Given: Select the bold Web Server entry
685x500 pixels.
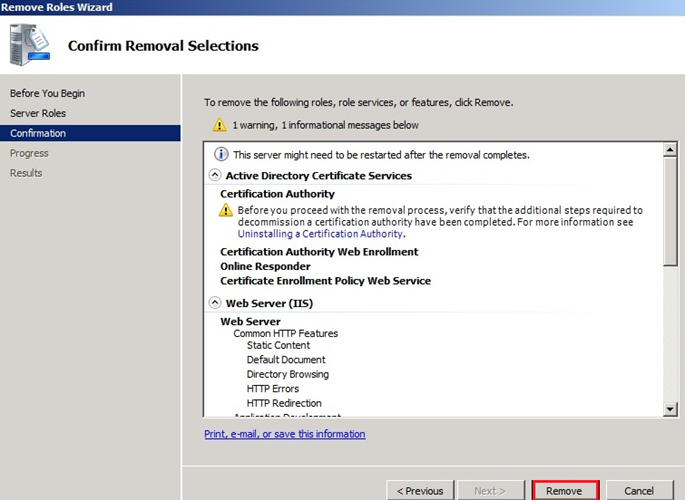Looking at the screenshot, I should [250, 321].
